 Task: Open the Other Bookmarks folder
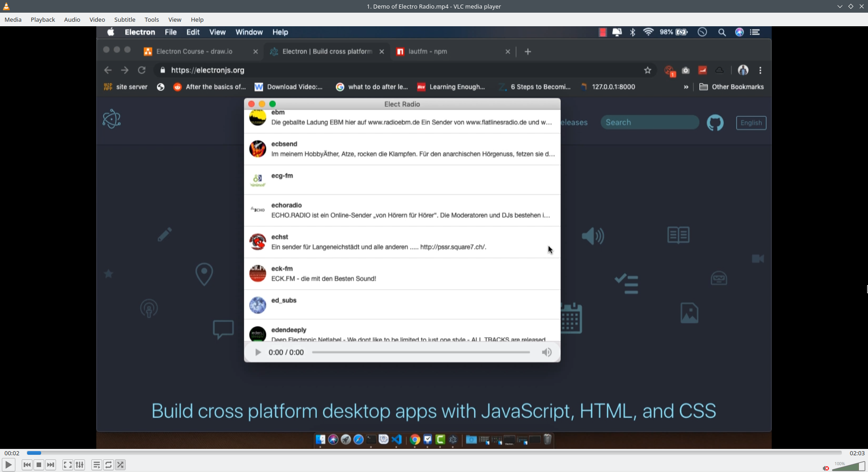(x=731, y=87)
